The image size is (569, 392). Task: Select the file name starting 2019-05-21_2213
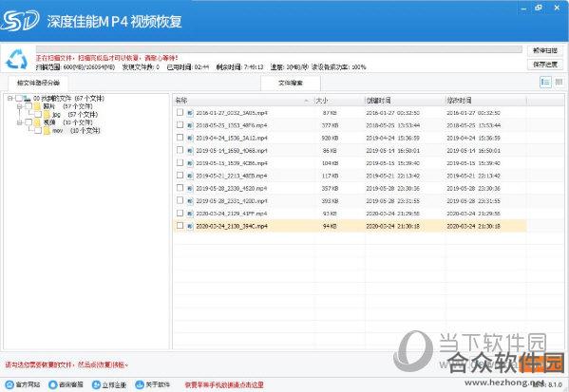tap(232, 176)
